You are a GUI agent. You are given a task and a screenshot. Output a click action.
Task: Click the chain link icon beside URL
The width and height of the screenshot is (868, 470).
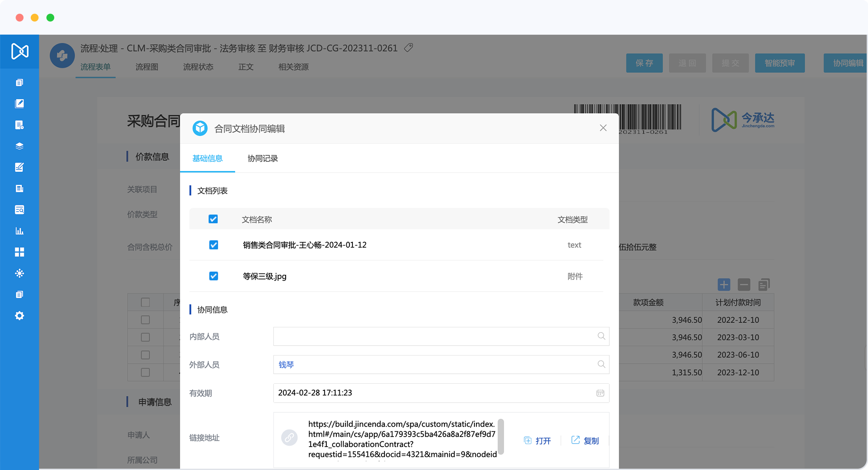click(x=289, y=437)
